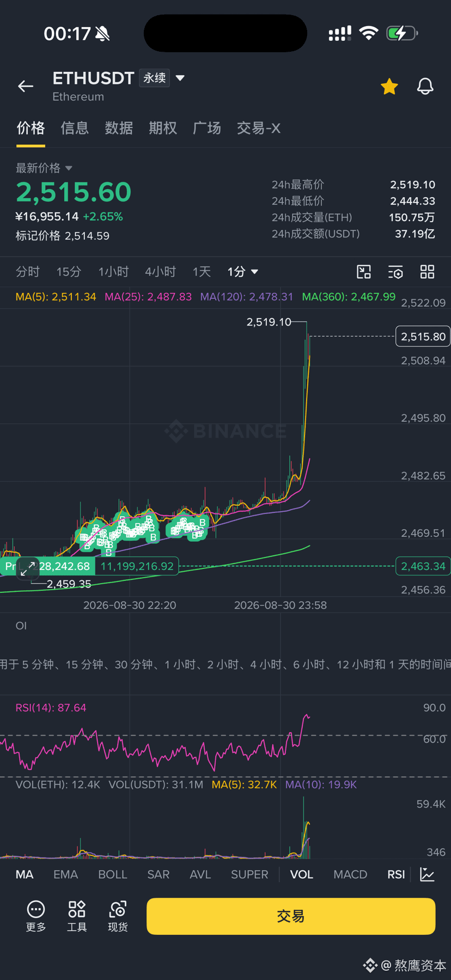Select the 分时 chart interval
The height and width of the screenshot is (980, 451).
[x=28, y=272]
